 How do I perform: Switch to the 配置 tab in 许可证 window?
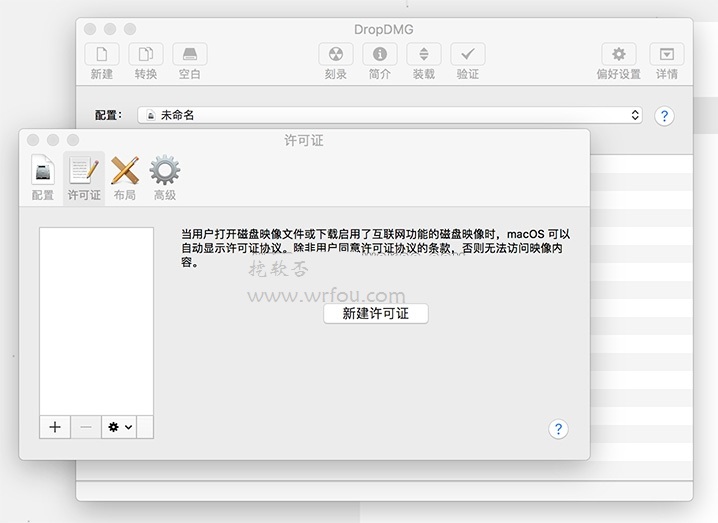pyautogui.click(x=43, y=179)
